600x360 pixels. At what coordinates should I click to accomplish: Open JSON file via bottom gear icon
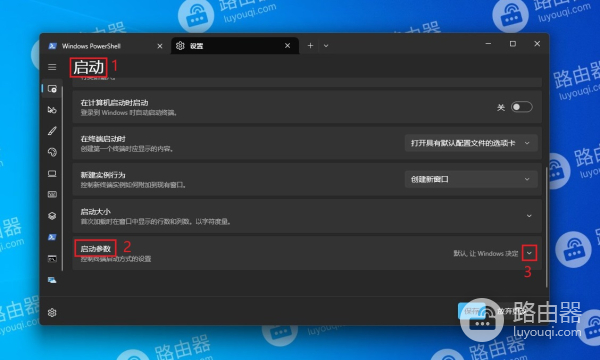coord(52,313)
